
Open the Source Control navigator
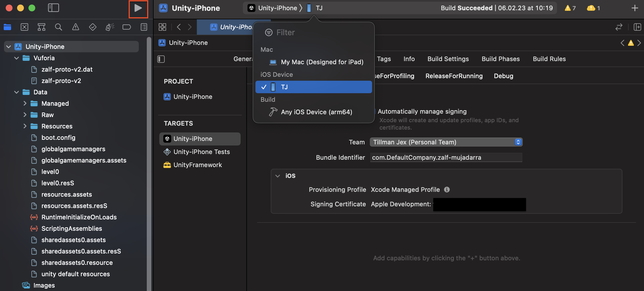click(x=24, y=27)
